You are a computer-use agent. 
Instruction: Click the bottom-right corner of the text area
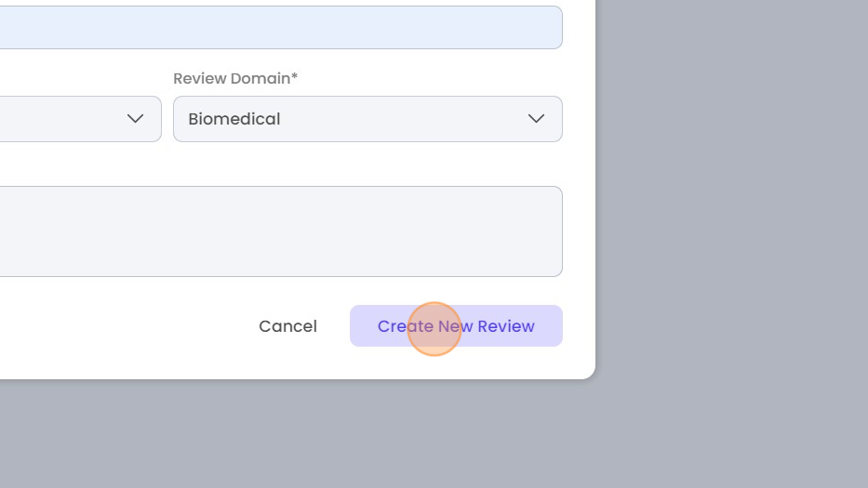(556, 270)
